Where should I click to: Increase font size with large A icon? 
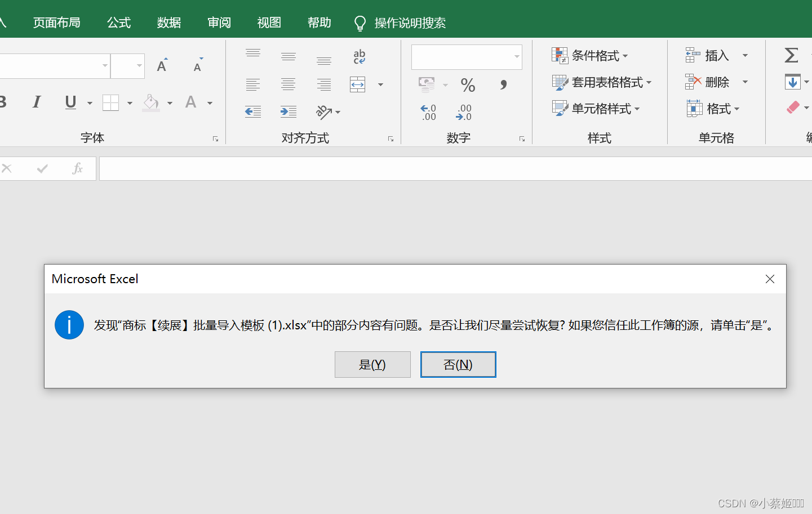pyautogui.click(x=162, y=65)
